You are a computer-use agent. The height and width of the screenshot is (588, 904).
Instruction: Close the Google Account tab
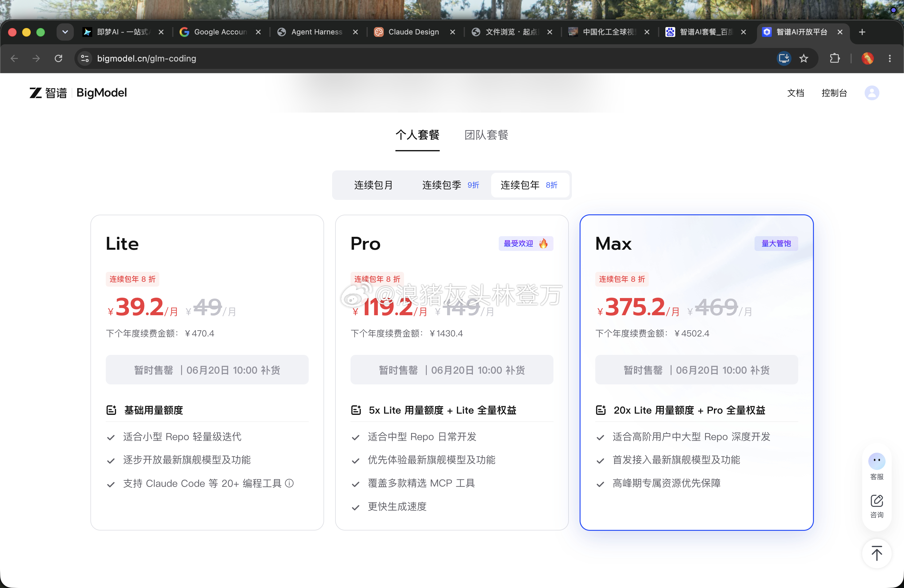click(x=258, y=32)
